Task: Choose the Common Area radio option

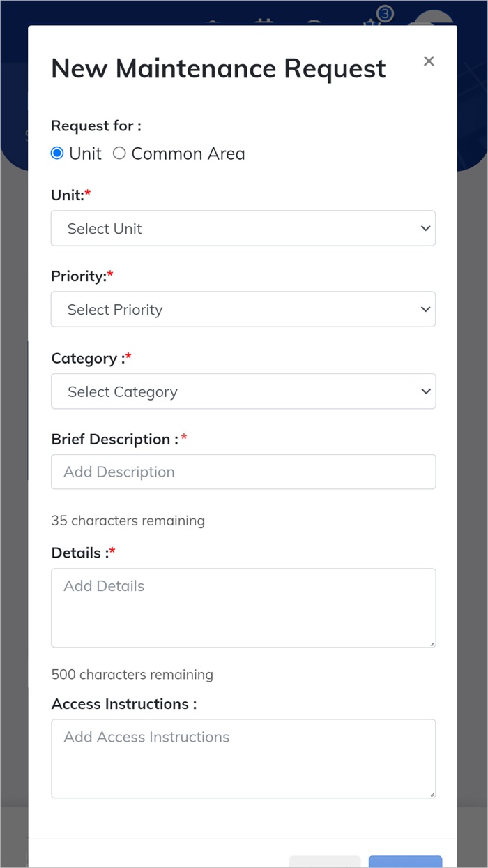Action: [x=119, y=154]
